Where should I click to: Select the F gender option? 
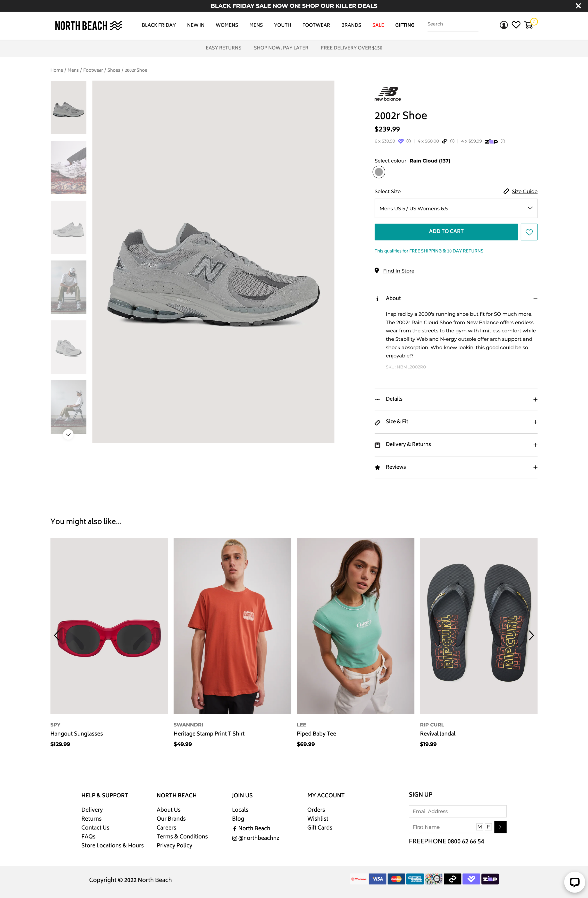(x=488, y=827)
